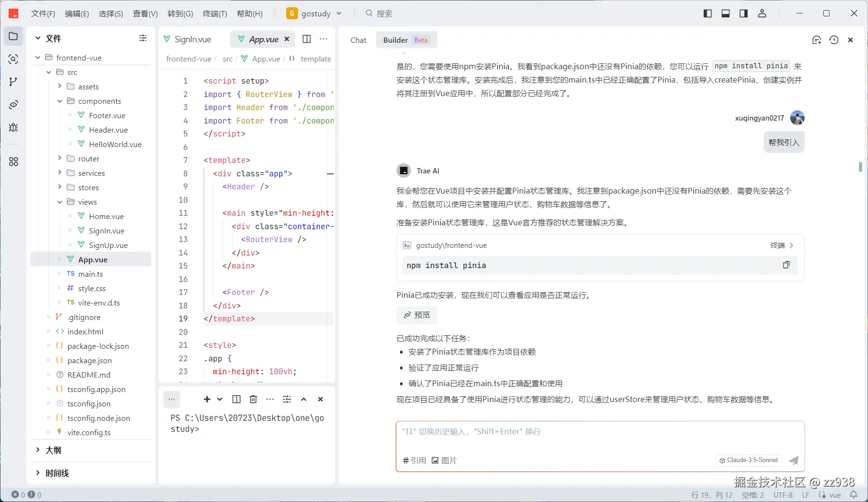This screenshot has width=868, height=502.
Task: Add a new terminal with plus icon
Action: coord(207,399)
